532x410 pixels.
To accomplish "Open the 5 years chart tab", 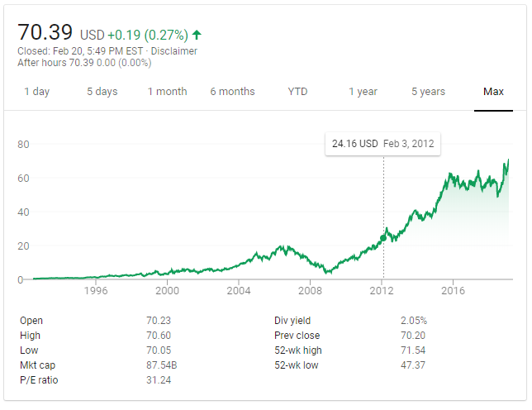I will click(429, 92).
